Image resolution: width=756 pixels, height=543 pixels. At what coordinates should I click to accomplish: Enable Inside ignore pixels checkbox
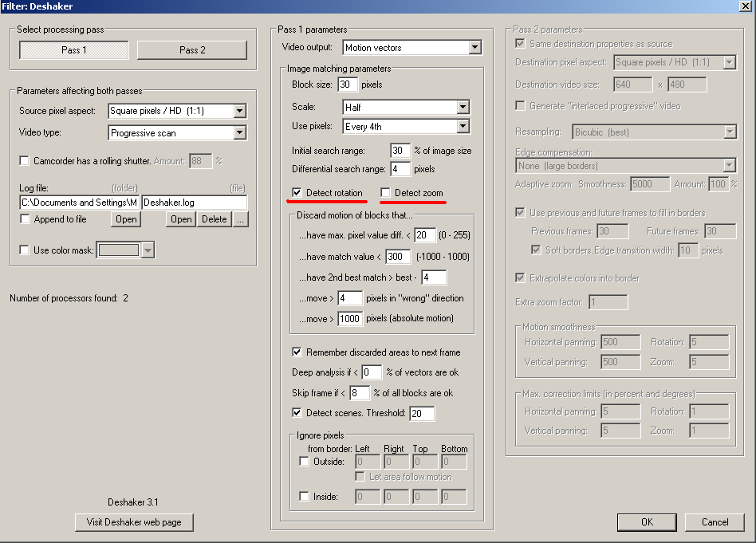pos(304,496)
